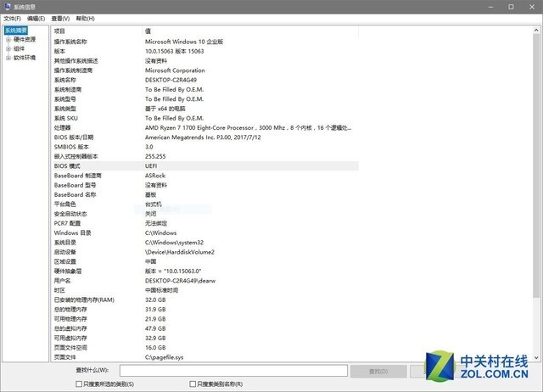Select the ASRock manufacturer value
This screenshot has height=392, width=543.
coord(155,176)
